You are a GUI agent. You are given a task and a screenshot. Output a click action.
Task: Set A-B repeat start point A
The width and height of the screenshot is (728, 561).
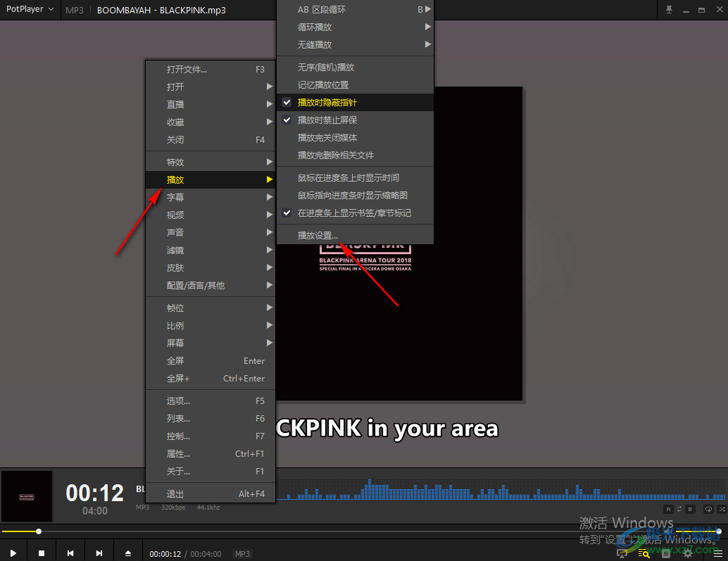tap(668, 509)
